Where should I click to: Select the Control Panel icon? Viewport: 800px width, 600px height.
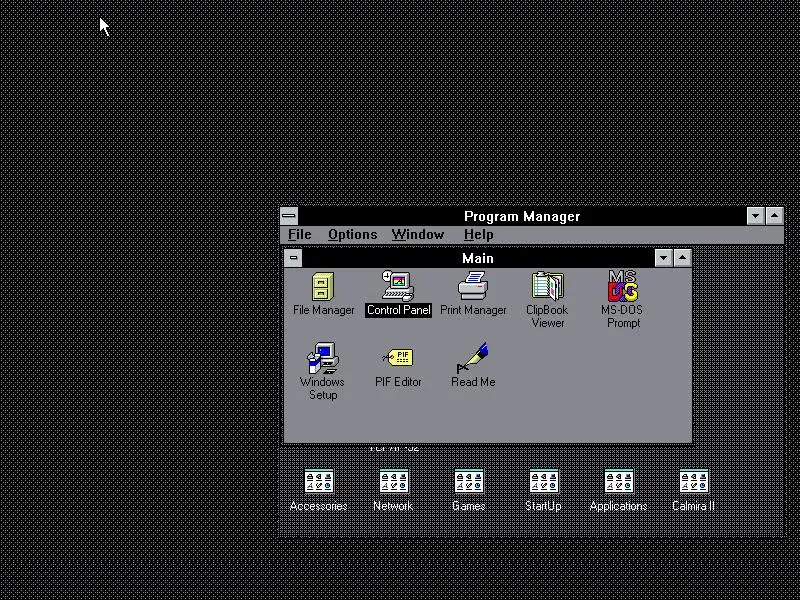coord(398,286)
